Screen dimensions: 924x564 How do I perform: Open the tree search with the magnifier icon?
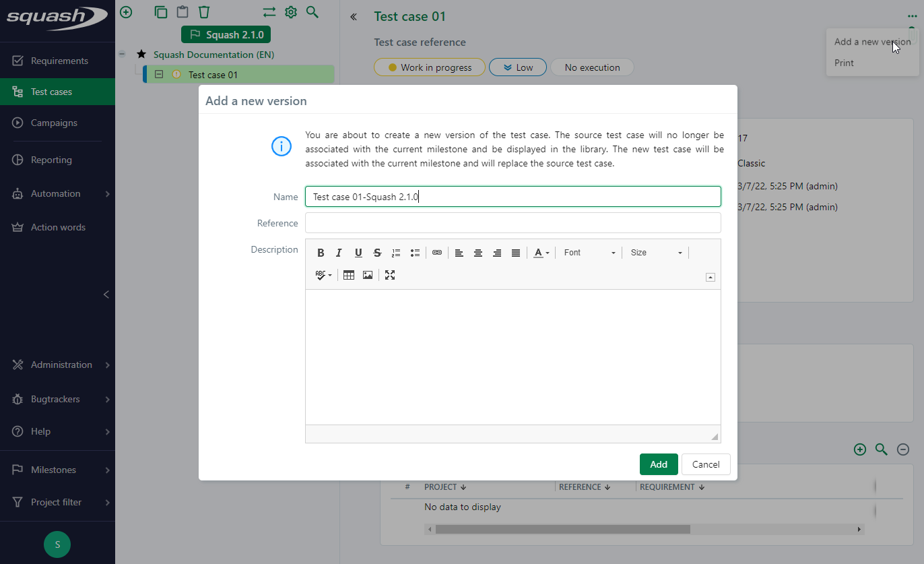coord(312,11)
